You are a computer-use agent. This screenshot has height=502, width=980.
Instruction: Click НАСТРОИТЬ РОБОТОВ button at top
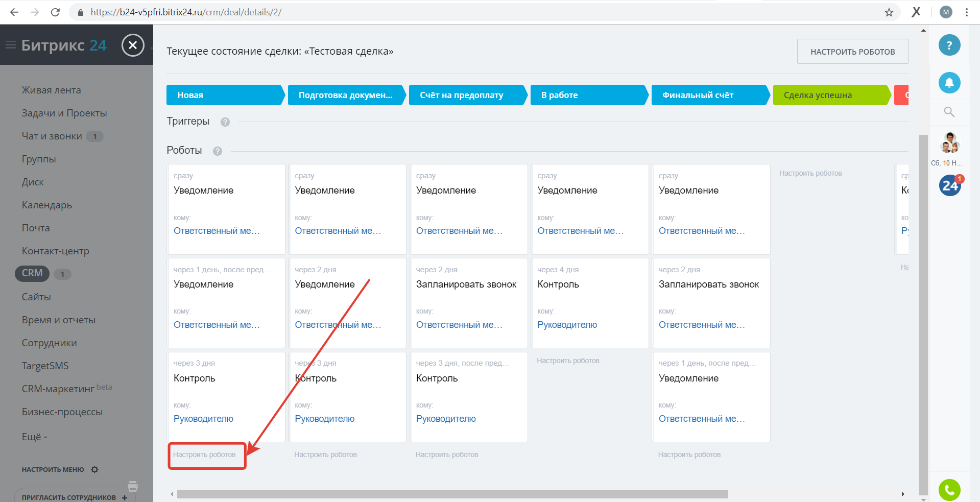coord(853,52)
